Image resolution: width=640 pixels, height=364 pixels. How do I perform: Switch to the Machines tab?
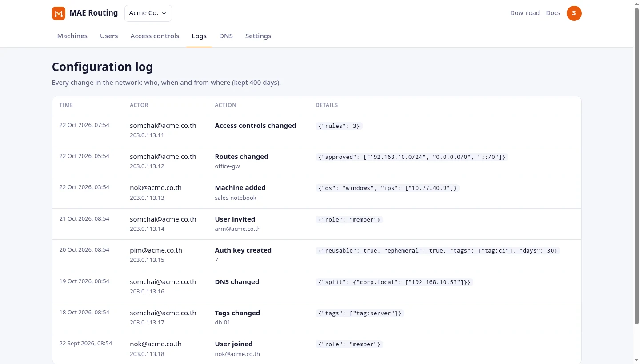tap(72, 36)
